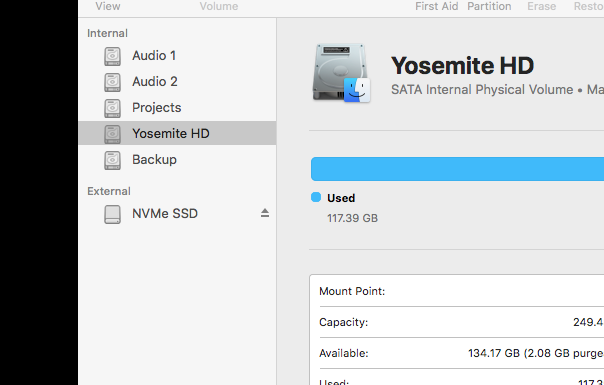The width and height of the screenshot is (604, 385).
Task: Click the blue used-space storage bar
Action: 457,169
